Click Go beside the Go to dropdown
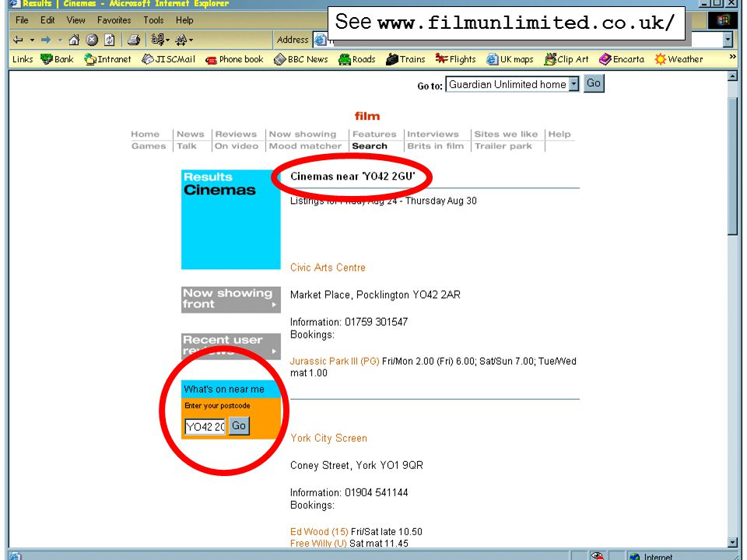This screenshot has height=560, width=747. 594,83
